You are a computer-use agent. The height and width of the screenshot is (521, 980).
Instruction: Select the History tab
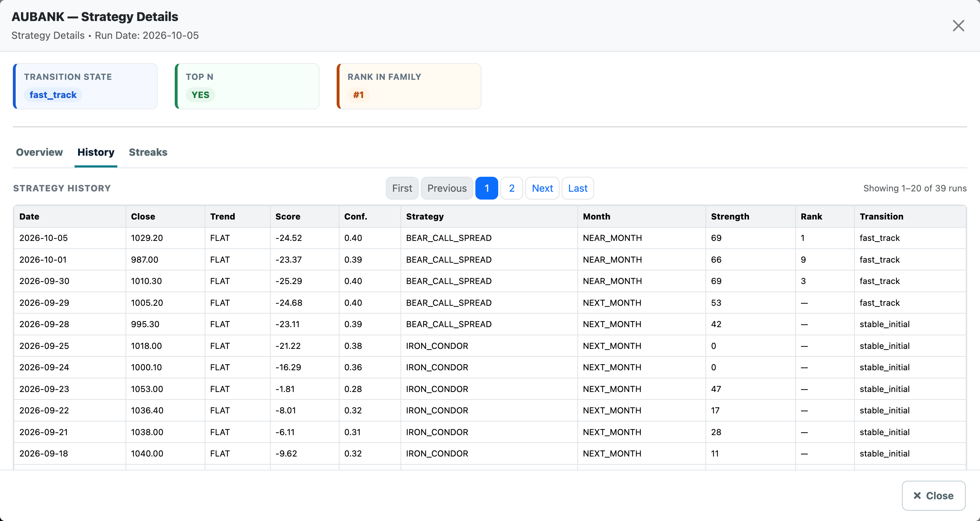tap(96, 152)
